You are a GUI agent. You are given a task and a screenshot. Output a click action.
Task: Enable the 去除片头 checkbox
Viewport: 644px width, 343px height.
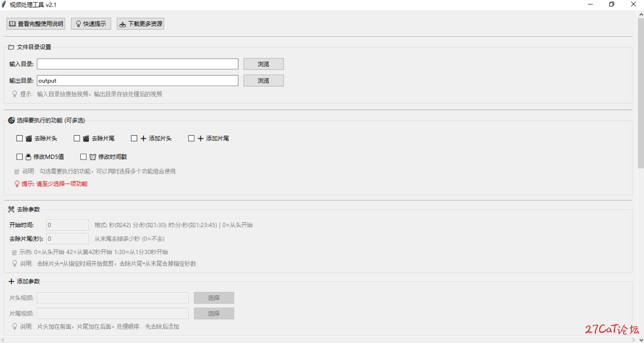click(x=20, y=138)
